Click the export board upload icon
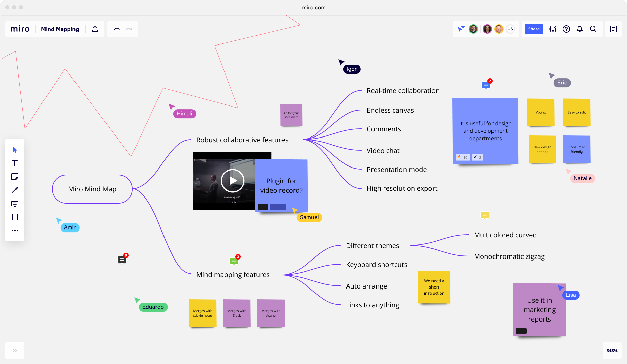Image resolution: width=627 pixels, height=364 pixels. [95, 29]
